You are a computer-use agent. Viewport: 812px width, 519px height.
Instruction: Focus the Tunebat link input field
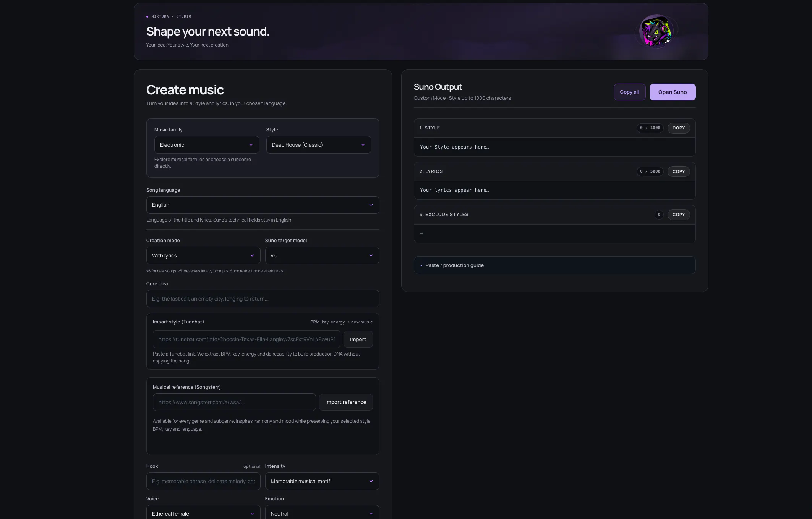[x=246, y=339]
